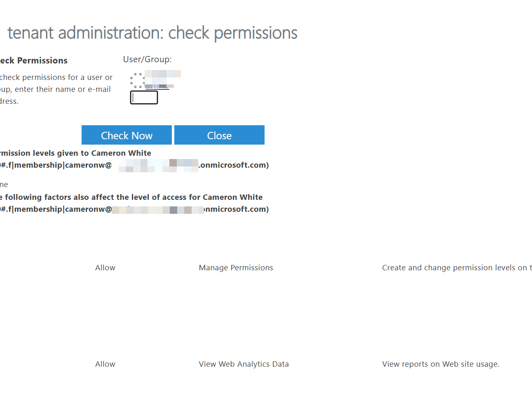Screen dimensions: 532x405
Task: Click the Allow label beside Manage Permissions
Action: coord(105,267)
